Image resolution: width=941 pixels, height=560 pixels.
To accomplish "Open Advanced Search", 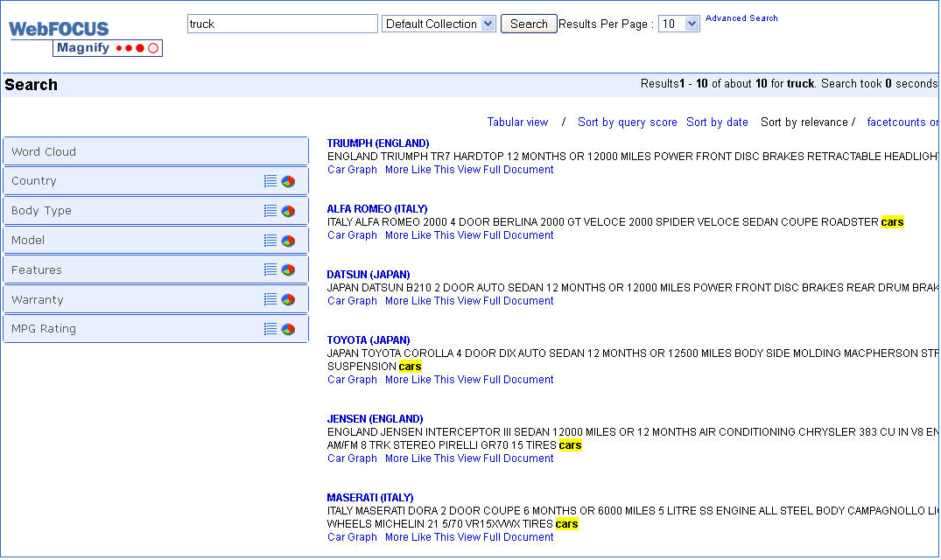I will (x=741, y=17).
